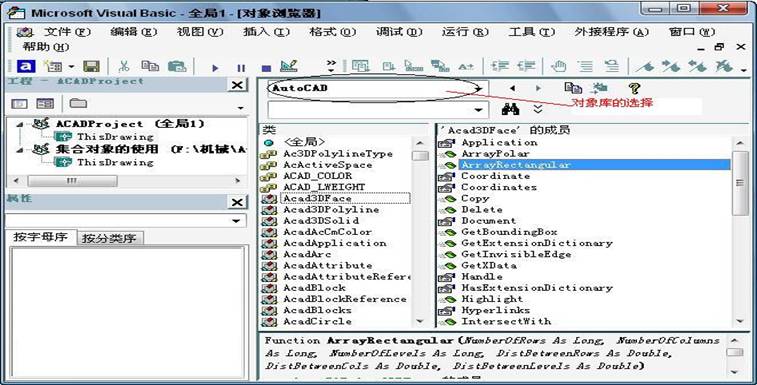
Task: Toggle Folders in project panel
Action: (78, 103)
